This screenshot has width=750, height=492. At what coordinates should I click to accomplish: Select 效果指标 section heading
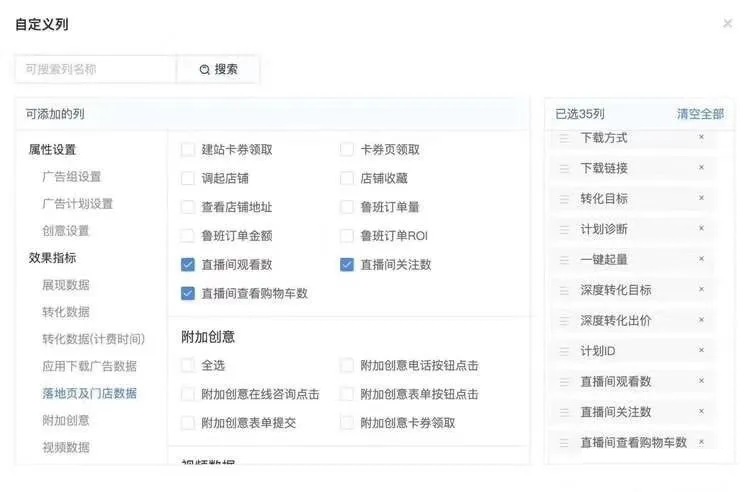pos(53,258)
